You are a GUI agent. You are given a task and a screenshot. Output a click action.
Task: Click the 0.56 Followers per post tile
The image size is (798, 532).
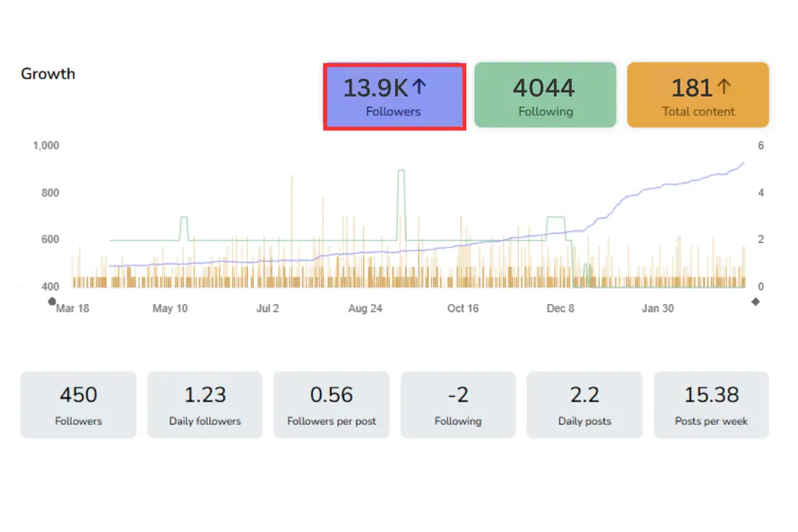coord(331,405)
